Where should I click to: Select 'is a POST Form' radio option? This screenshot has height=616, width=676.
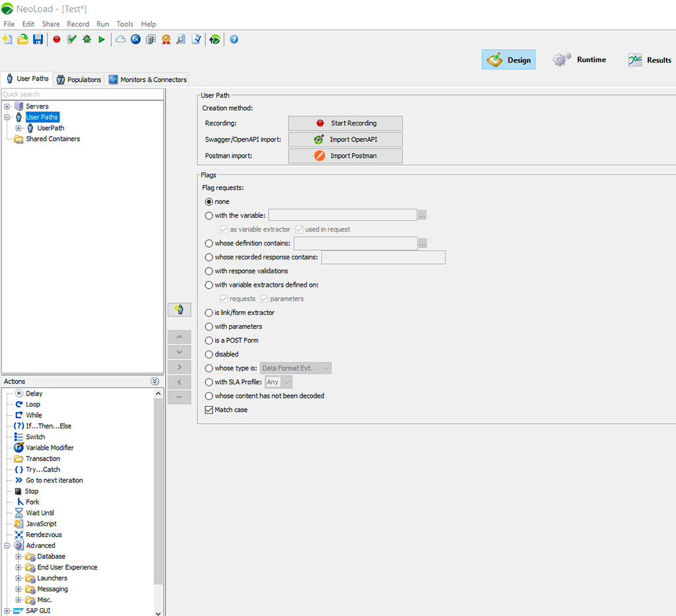click(209, 341)
